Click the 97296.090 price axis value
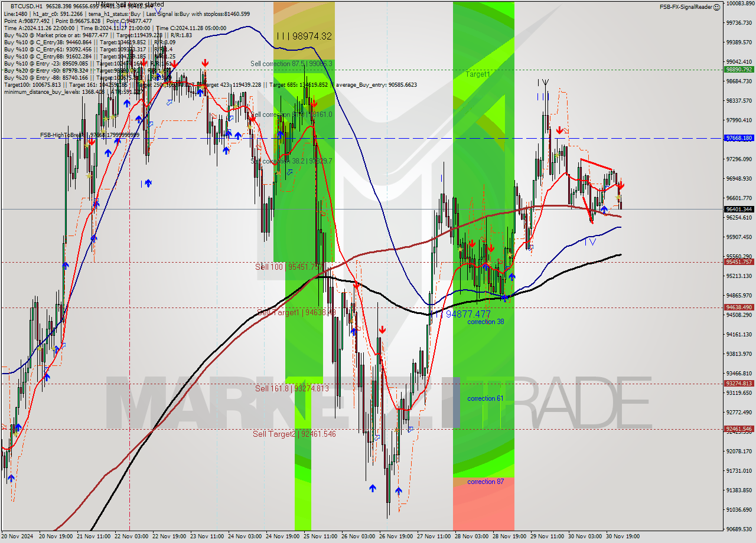Screen dimensions: 756x543 pos(739,159)
